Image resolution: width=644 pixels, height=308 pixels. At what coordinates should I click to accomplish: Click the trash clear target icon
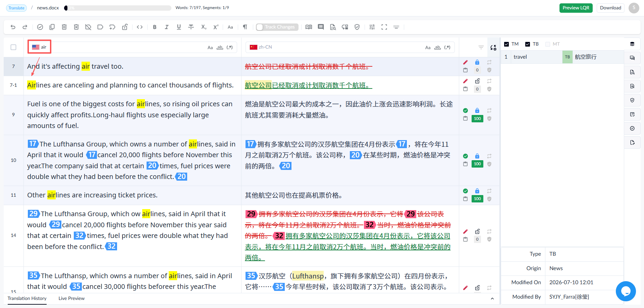click(64, 27)
